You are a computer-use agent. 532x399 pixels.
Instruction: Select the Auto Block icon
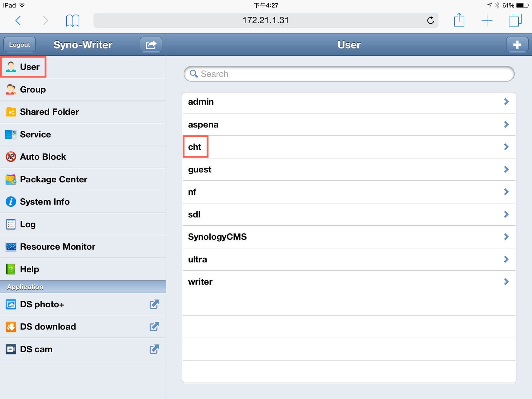11,156
